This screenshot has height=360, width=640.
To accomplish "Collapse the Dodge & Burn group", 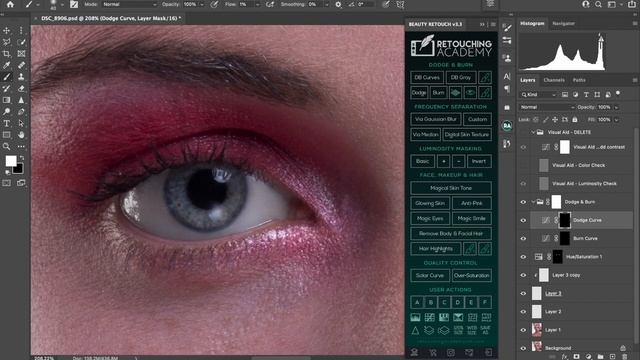I will click(x=533, y=202).
